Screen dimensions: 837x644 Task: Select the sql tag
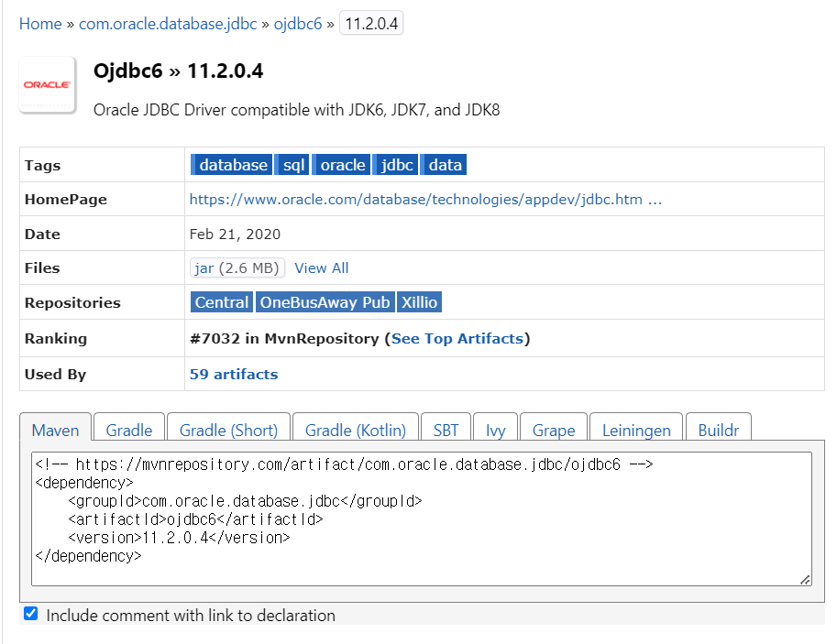292,165
